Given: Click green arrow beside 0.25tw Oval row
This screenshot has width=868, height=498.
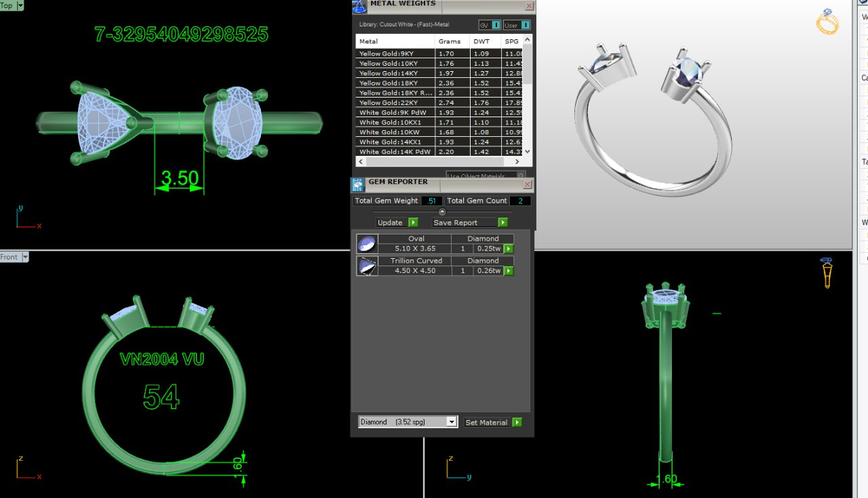Looking at the screenshot, I should (509, 249).
